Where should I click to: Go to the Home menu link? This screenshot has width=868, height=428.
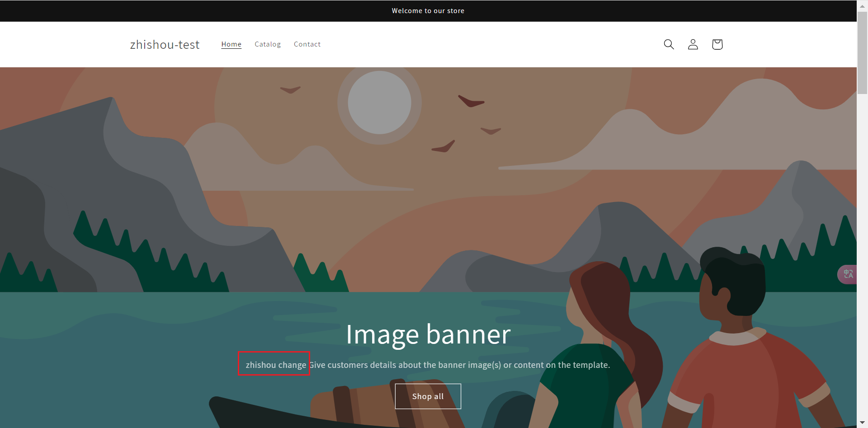pyautogui.click(x=231, y=44)
